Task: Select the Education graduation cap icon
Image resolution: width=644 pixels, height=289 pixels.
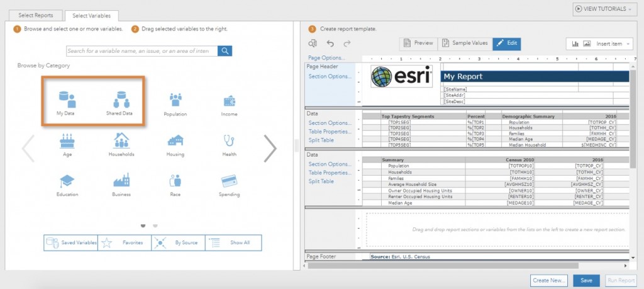Action: (x=67, y=181)
